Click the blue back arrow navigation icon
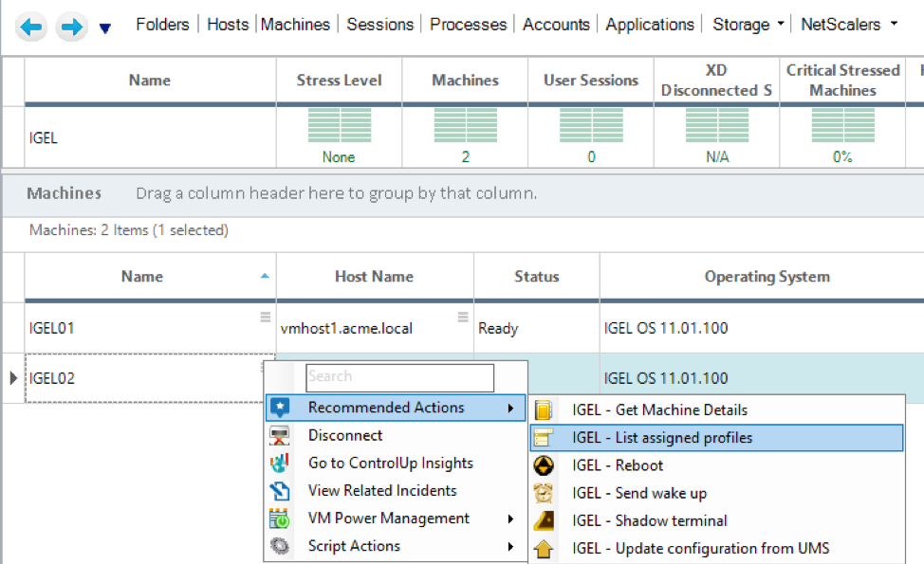 tap(30, 27)
